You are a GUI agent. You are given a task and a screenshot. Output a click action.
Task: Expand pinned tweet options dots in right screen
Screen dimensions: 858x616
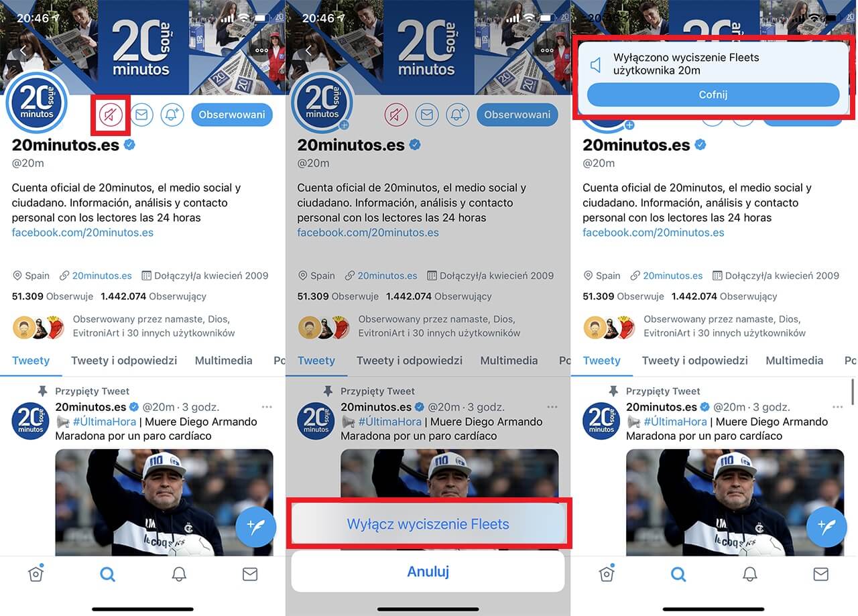[838, 407]
